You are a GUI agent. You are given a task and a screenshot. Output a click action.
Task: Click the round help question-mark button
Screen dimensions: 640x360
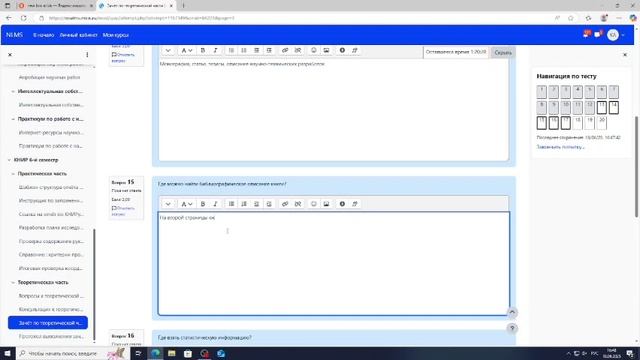512,328
